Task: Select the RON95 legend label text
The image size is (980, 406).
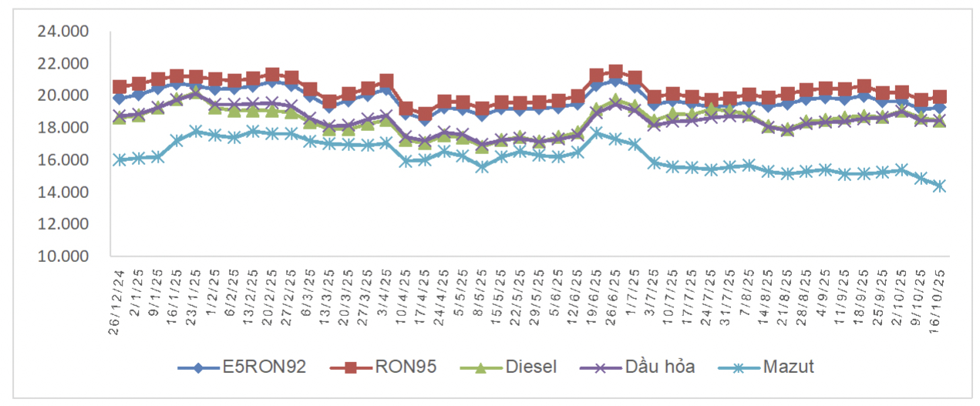Action: point(408,367)
